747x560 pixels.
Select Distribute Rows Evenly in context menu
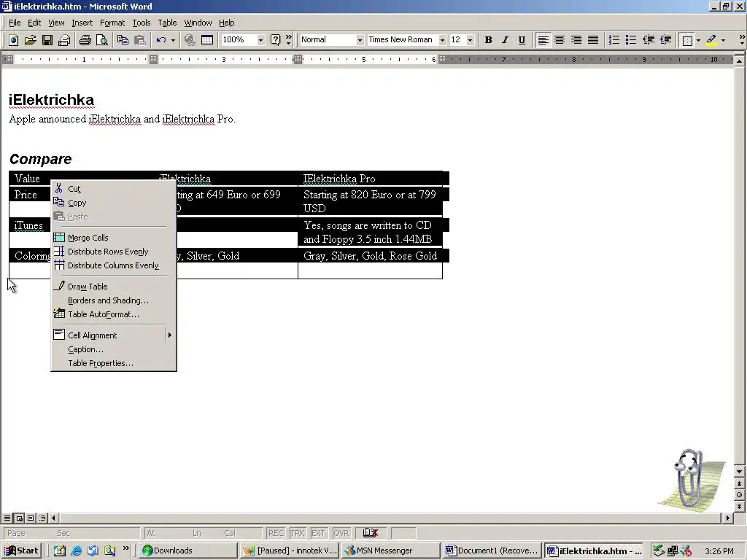113,252
